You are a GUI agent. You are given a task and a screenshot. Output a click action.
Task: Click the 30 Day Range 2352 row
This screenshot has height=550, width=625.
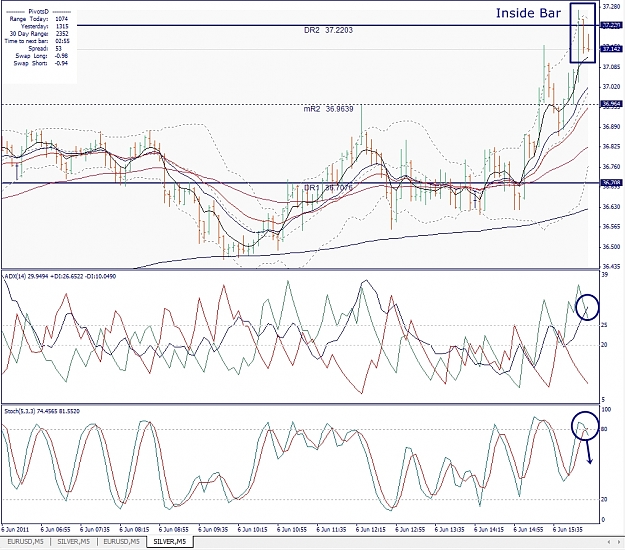pyautogui.click(x=39, y=34)
